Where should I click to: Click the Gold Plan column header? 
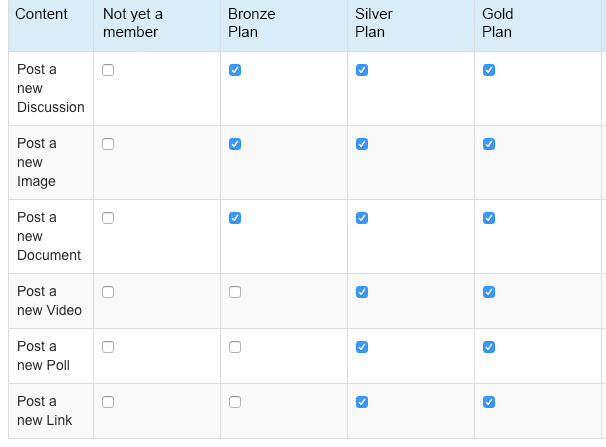click(x=497, y=23)
